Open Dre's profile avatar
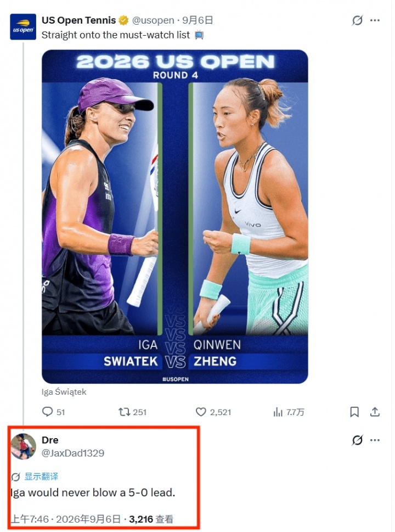The width and height of the screenshot is (395, 532). (23, 446)
